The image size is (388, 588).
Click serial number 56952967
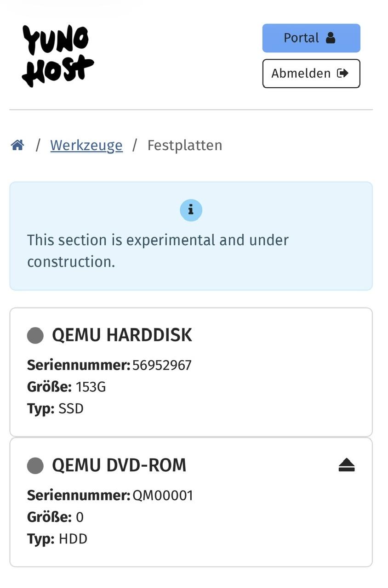[162, 365]
